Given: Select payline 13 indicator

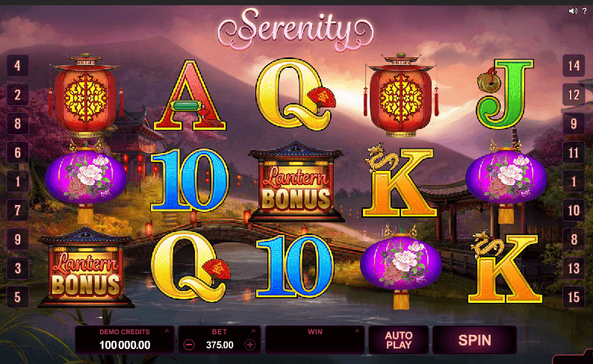Looking at the screenshot, I should coord(574,269).
